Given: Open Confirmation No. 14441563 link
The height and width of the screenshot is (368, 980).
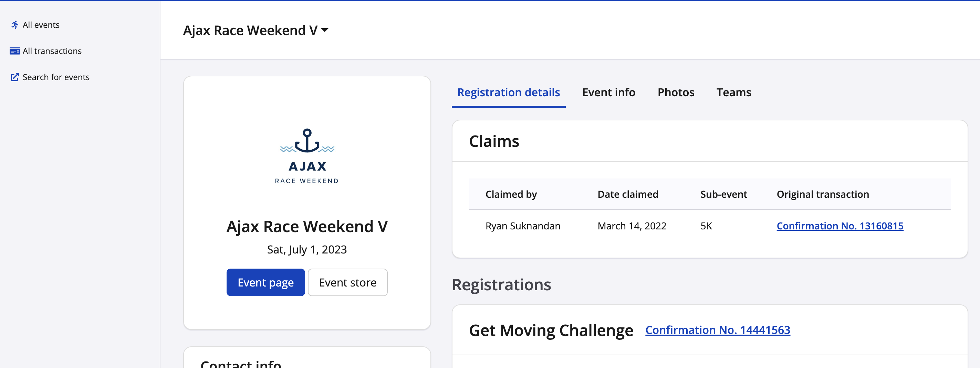Looking at the screenshot, I should pos(718,330).
